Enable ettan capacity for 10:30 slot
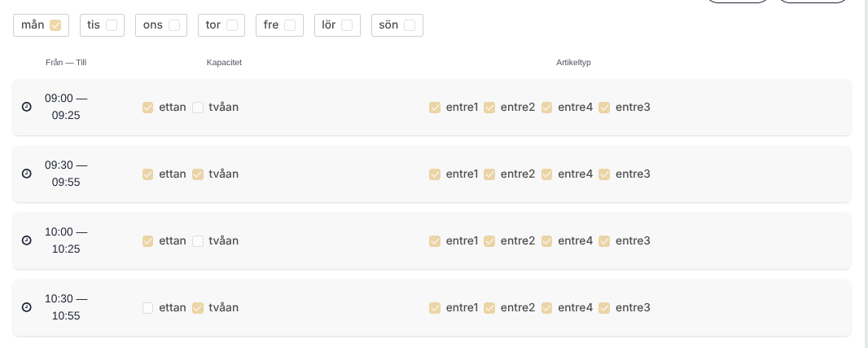 tap(147, 307)
